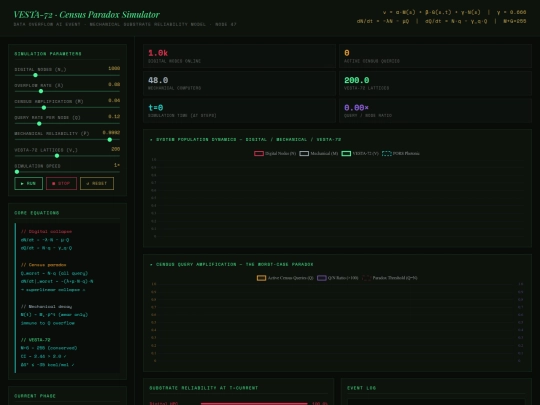Click inside the System Population Dynamics chart area
The width and height of the screenshot is (540, 405).
click(x=338, y=198)
